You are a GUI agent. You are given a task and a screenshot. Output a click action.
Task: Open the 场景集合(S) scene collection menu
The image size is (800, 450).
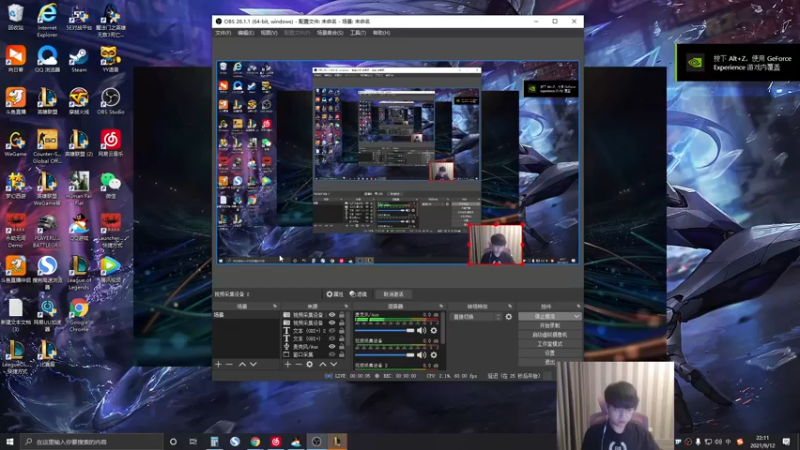tap(330, 33)
